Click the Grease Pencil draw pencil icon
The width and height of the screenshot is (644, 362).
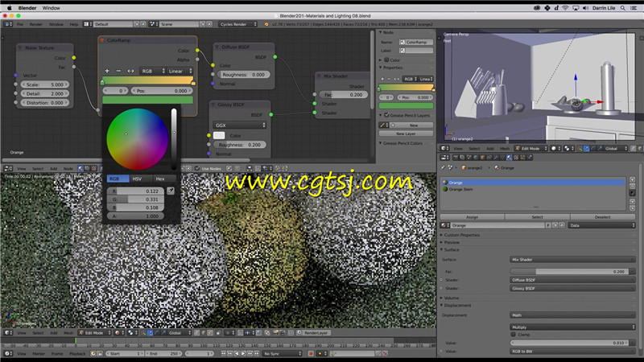[x=382, y=125]
